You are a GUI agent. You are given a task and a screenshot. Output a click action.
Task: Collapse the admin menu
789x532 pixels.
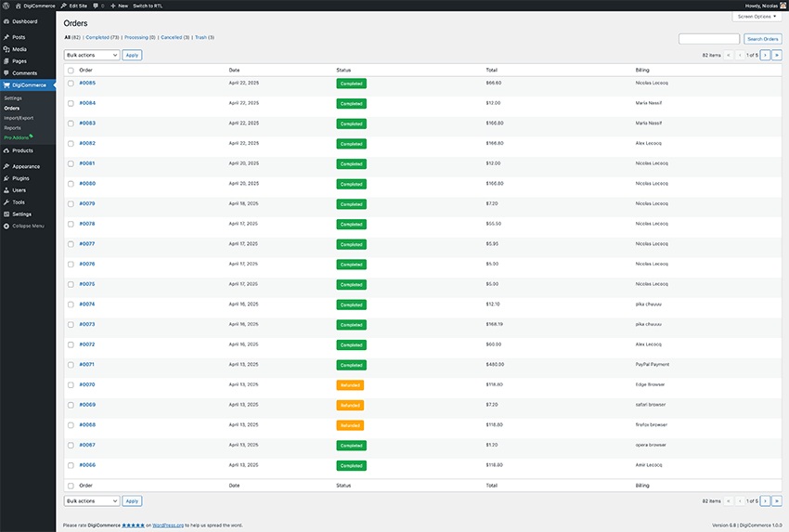coord(23,226)
